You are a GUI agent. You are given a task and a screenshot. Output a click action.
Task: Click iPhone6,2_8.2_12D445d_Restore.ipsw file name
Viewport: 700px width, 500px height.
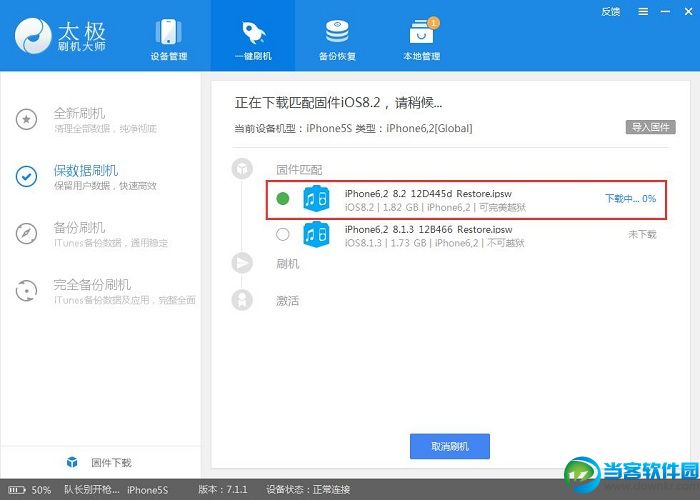click(x=428, y=193)
